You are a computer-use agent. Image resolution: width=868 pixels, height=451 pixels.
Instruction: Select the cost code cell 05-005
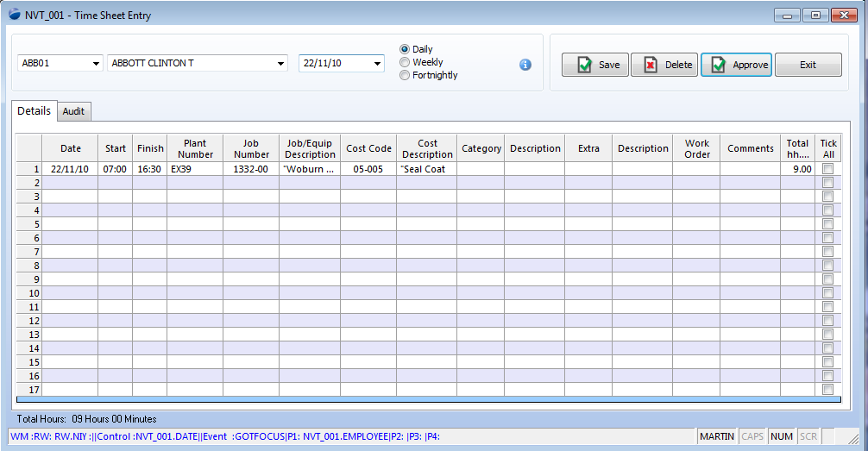(x=368, y=169)
